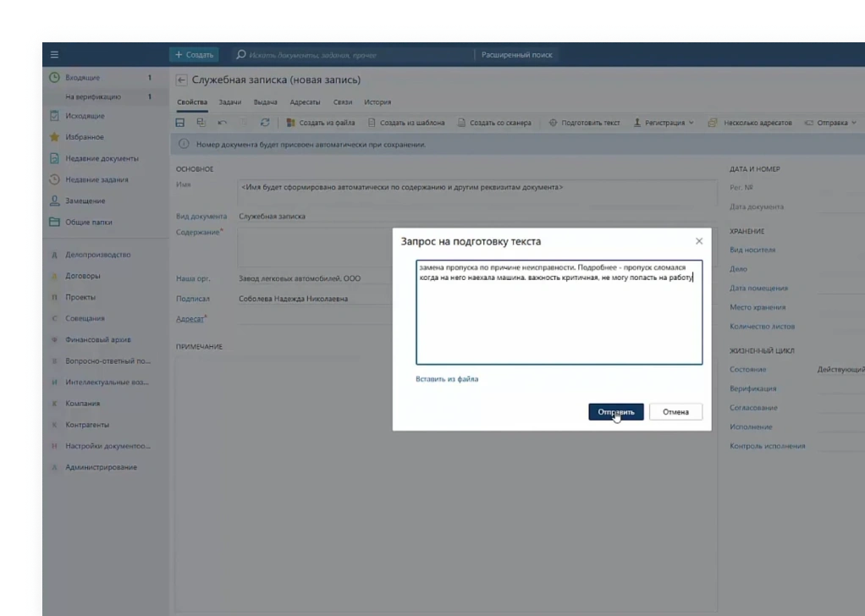
Task: Open Входящие in the sidebar
Action: coord(82,78)
